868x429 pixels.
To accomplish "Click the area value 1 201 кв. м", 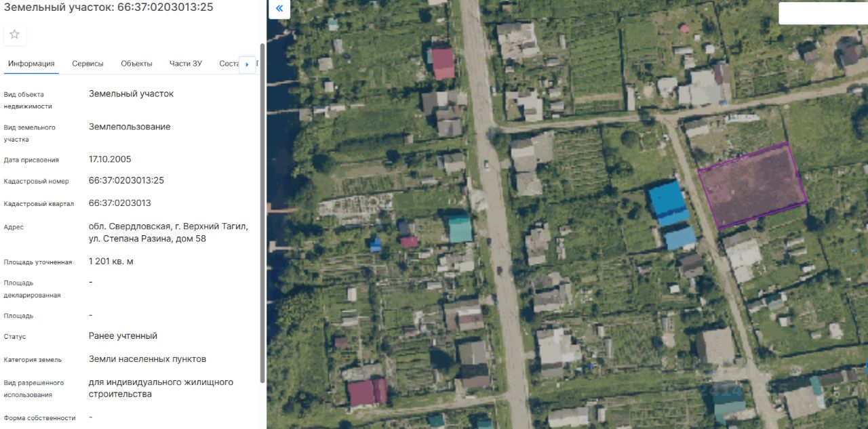I will (x=111, y=261).
